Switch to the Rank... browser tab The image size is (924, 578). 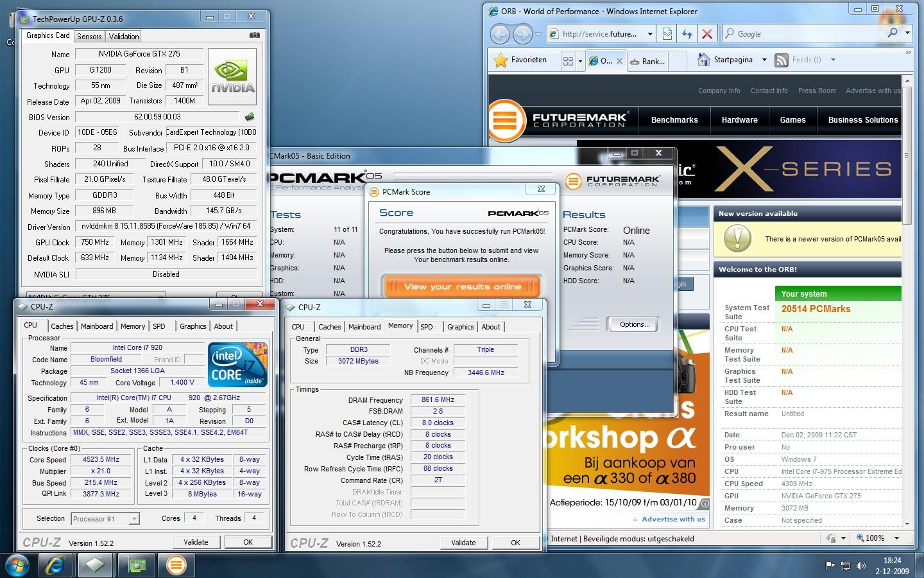648,61
